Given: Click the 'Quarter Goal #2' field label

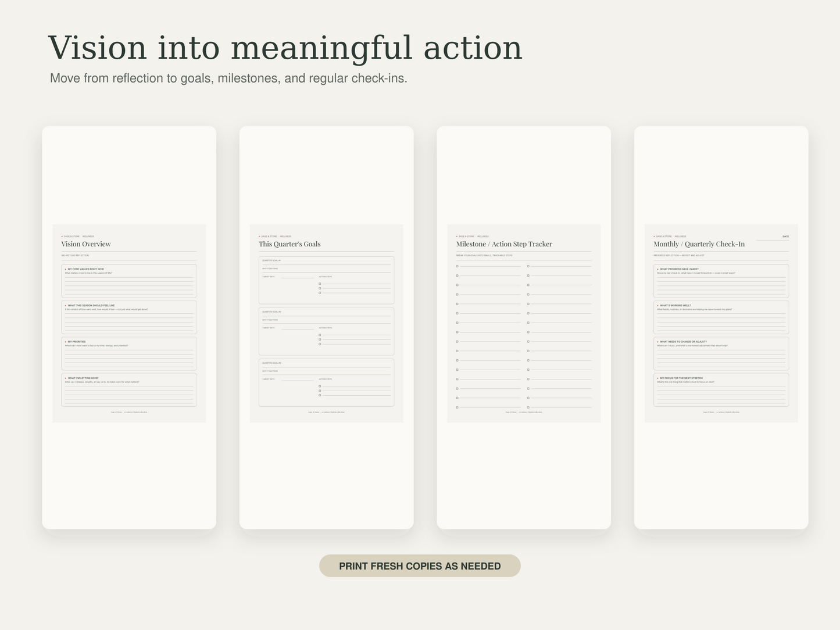Looking at the screenshot, I should 271,312.
